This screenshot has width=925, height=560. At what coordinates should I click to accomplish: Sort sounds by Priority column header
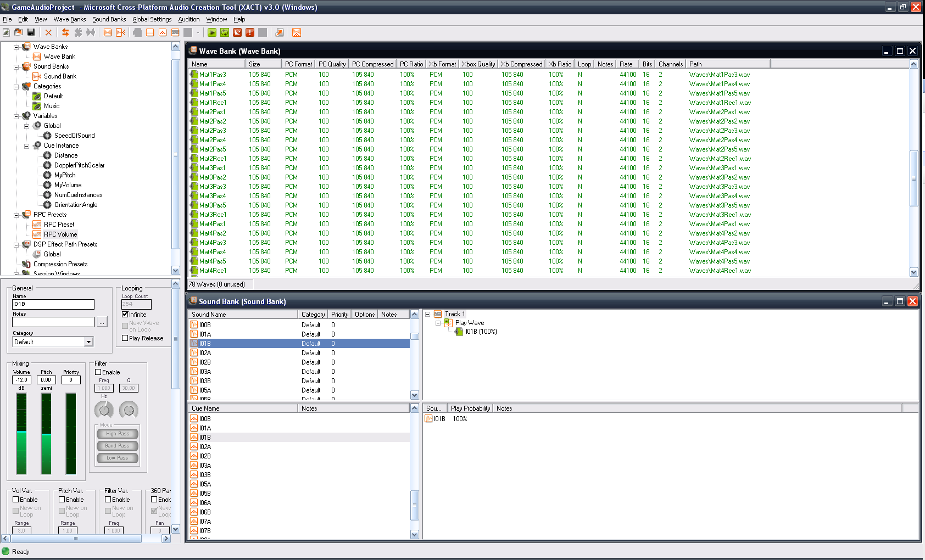(340, 315)
